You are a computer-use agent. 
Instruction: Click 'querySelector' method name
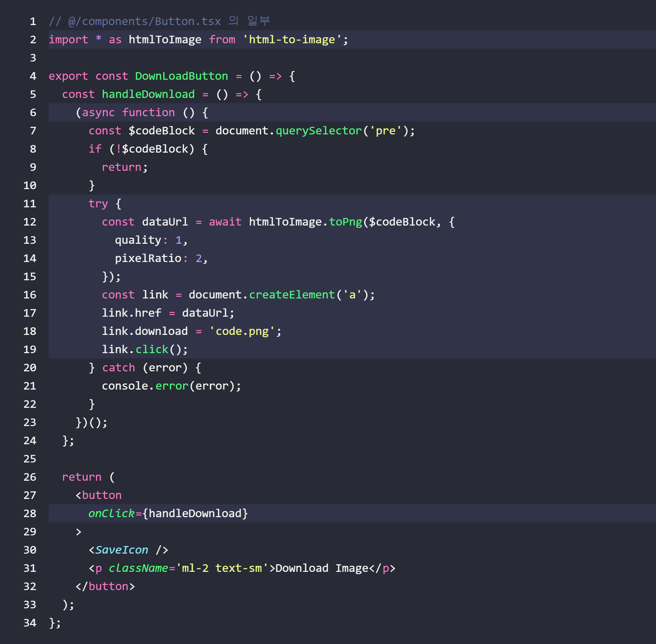click(319, 131)
